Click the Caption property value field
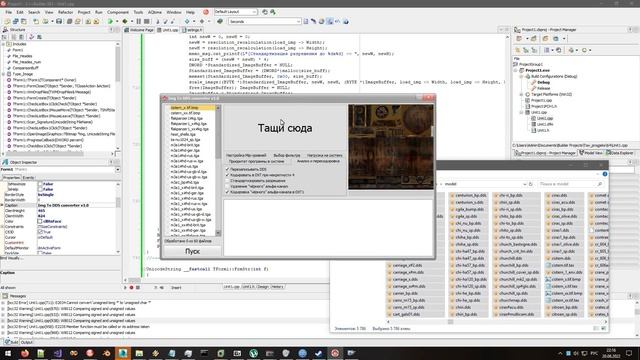This screenshot has height=360, width=640. pos(76,205)
